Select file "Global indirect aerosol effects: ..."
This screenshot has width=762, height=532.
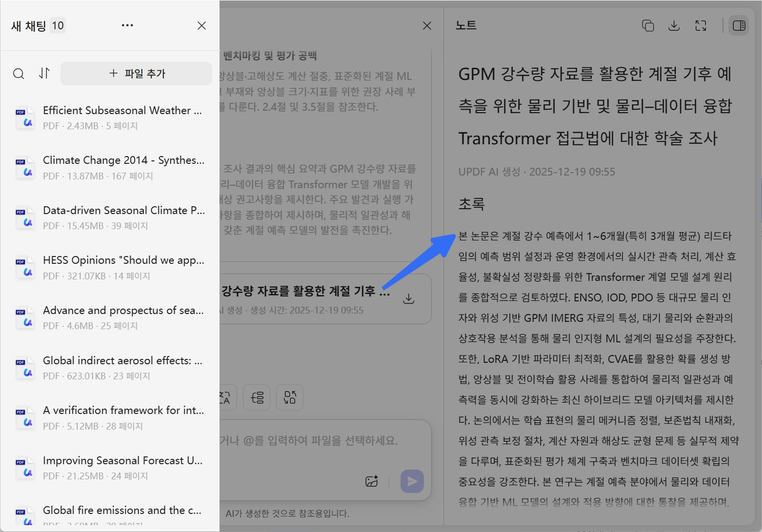coord(110,368)
